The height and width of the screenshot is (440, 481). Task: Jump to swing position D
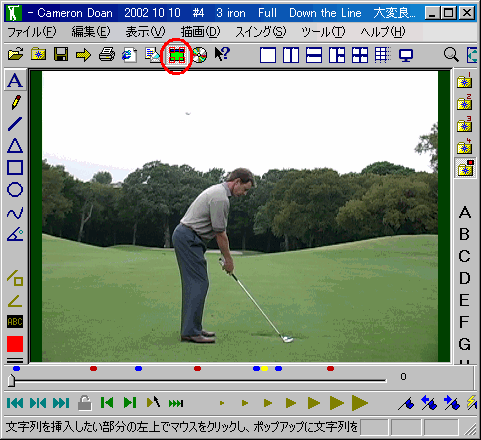(x=465, y=278)
